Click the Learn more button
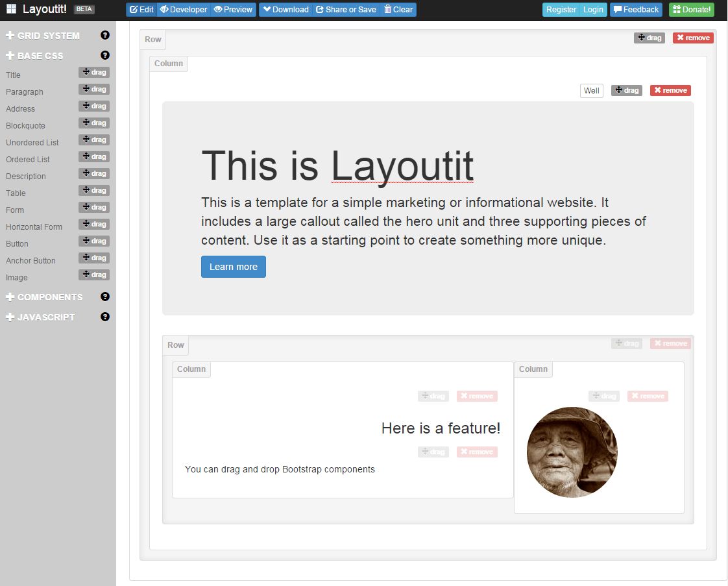Viewport: 728px width, 586px height. click(233, 266)
